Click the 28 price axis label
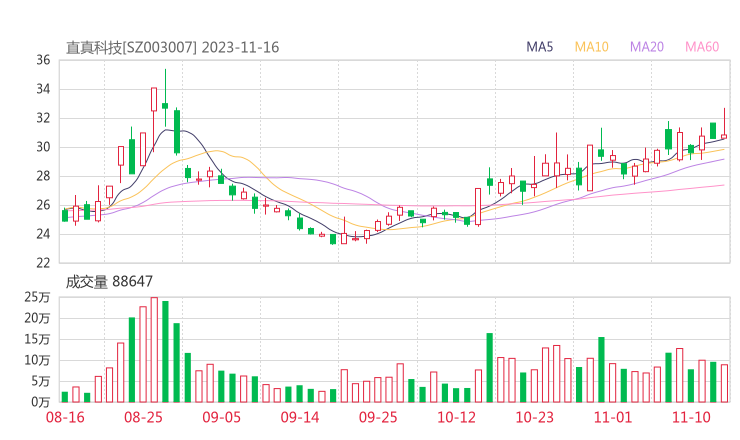740x440 pixels. (x=43, y=176)
